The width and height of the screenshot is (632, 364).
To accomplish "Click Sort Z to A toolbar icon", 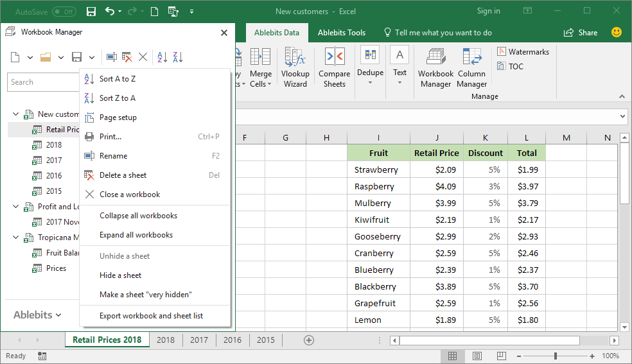I will [x=178, y=57].
